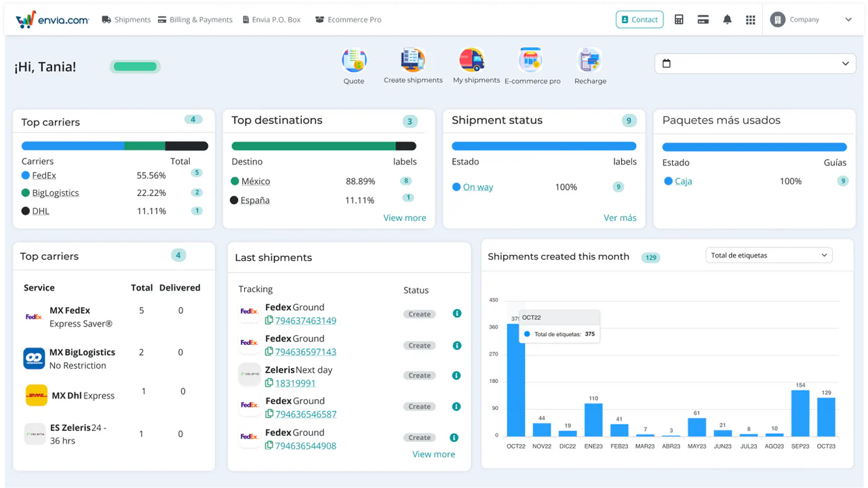
Task: Click the Contact button
Action: coord(639,20)
